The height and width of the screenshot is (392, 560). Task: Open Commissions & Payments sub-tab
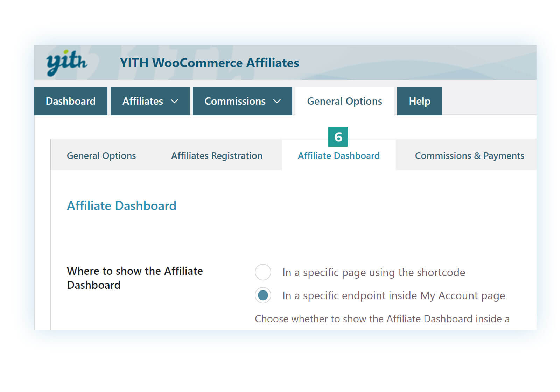469,155
